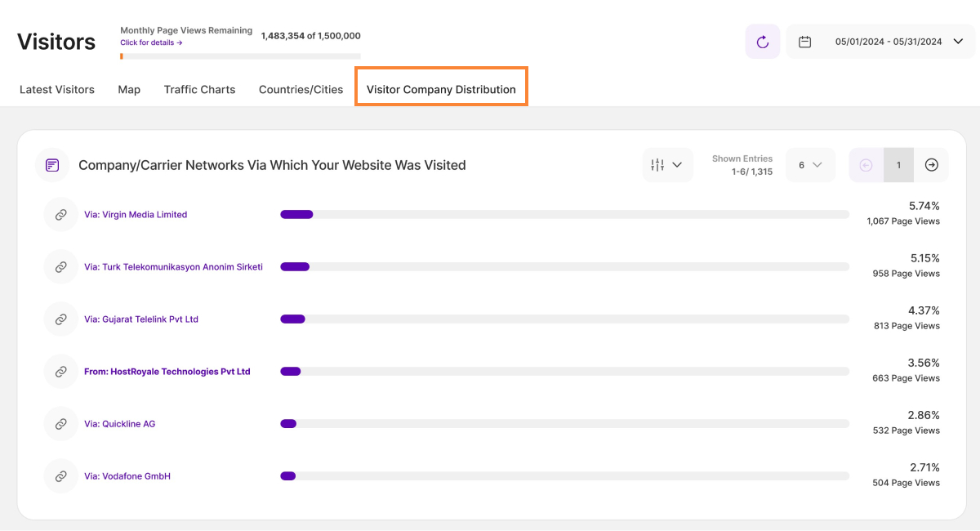Open From: HostRoyale Technologies Pvt Ltd link
The height and width of the screenshot is (531, 980).
(167, 372)
